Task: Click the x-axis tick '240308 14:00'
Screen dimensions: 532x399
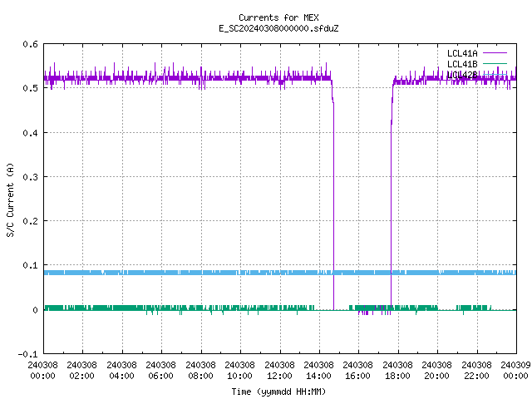Action: (318, 370)
